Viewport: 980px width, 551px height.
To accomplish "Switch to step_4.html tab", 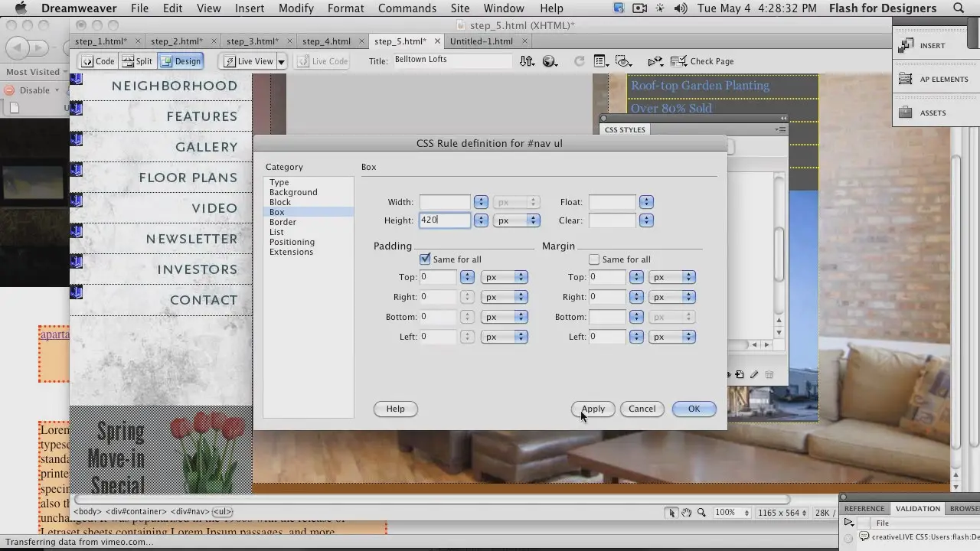I will click(x=326, y=41).
